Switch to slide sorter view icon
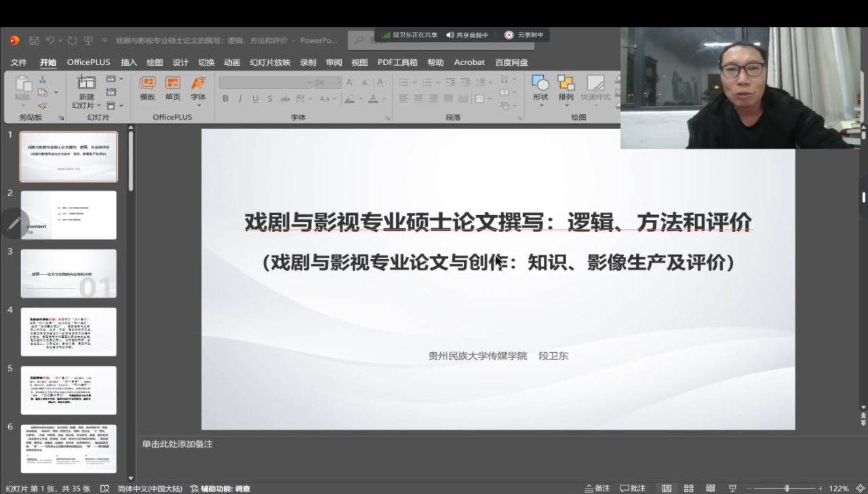The width and height of the screenshot is (868, 494). (x=688, y=489)
